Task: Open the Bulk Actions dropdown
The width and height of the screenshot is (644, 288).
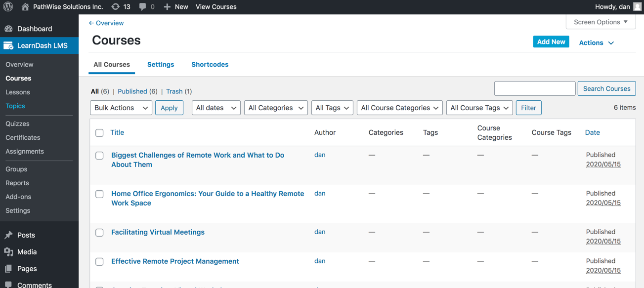Action: pos(121,108)
